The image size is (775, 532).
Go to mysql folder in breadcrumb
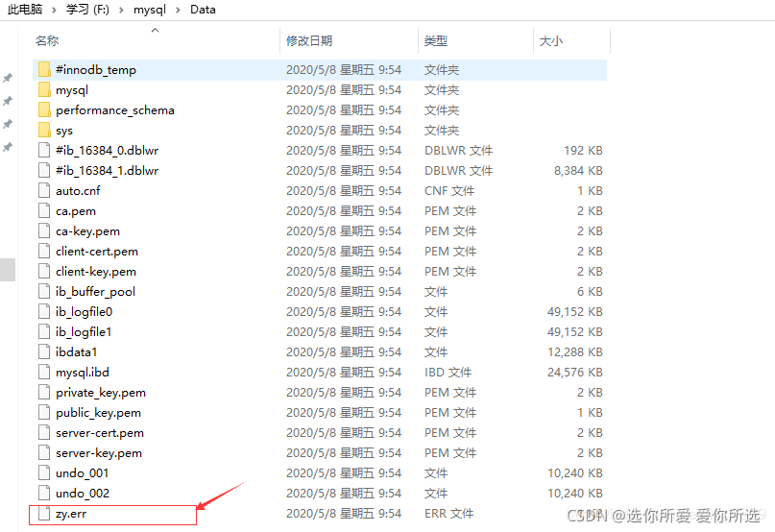point(150,10)
